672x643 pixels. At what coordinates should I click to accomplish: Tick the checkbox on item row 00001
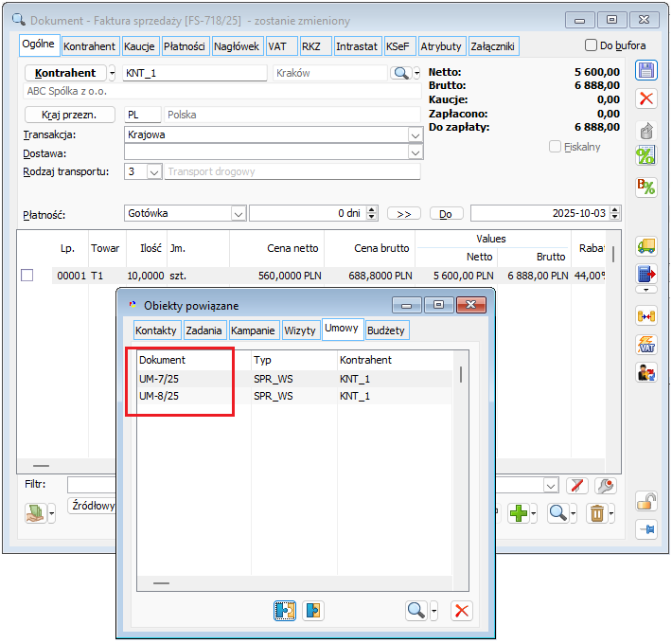(27, 275)
